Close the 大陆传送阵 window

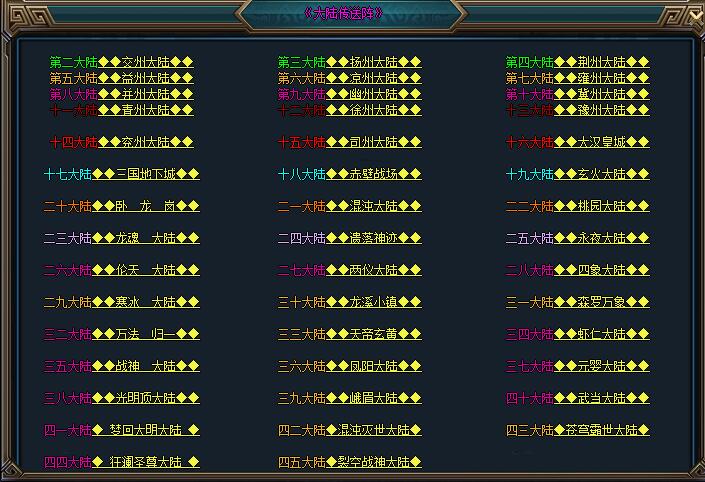pos(696,16)
